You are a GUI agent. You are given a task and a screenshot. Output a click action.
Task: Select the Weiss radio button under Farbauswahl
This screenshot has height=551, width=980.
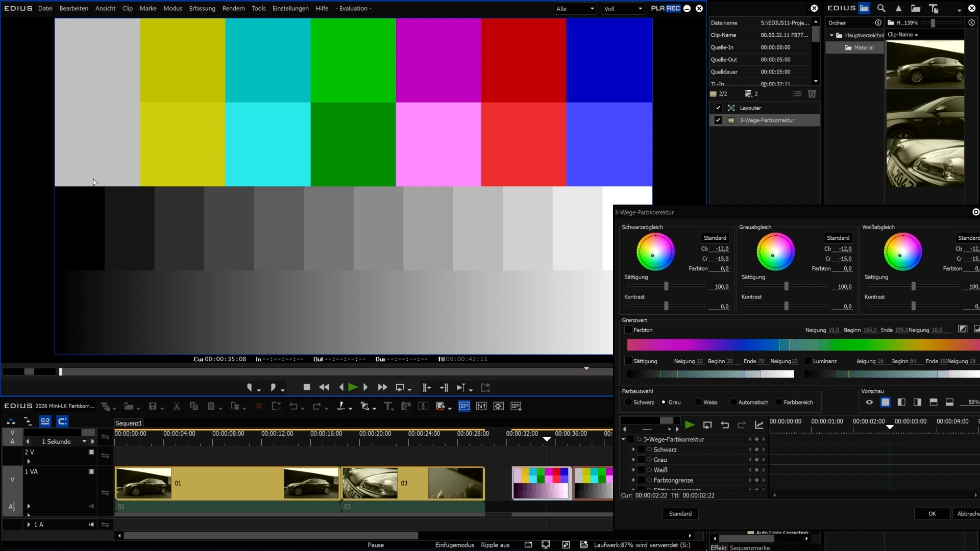point(699,403)
